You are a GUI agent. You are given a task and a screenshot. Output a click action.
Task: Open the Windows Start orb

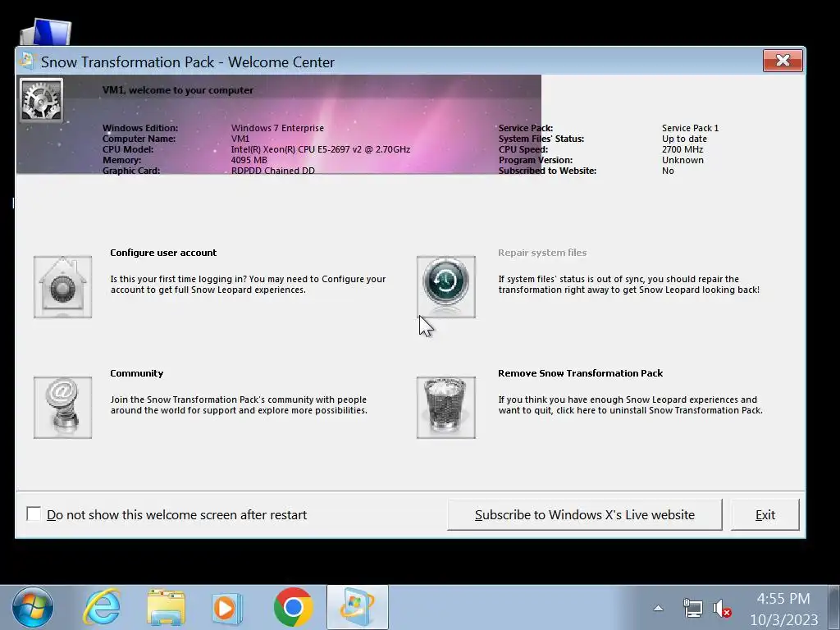(33, 608)
